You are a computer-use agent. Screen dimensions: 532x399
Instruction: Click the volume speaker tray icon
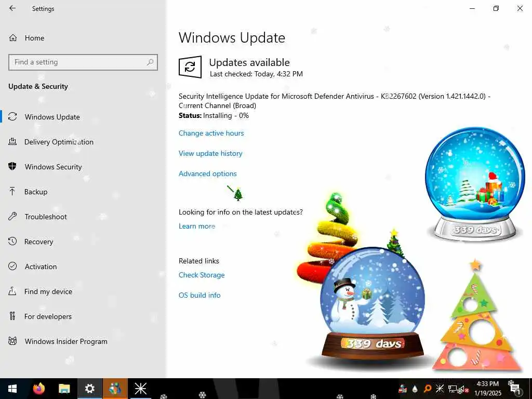[x=464, y=389]
